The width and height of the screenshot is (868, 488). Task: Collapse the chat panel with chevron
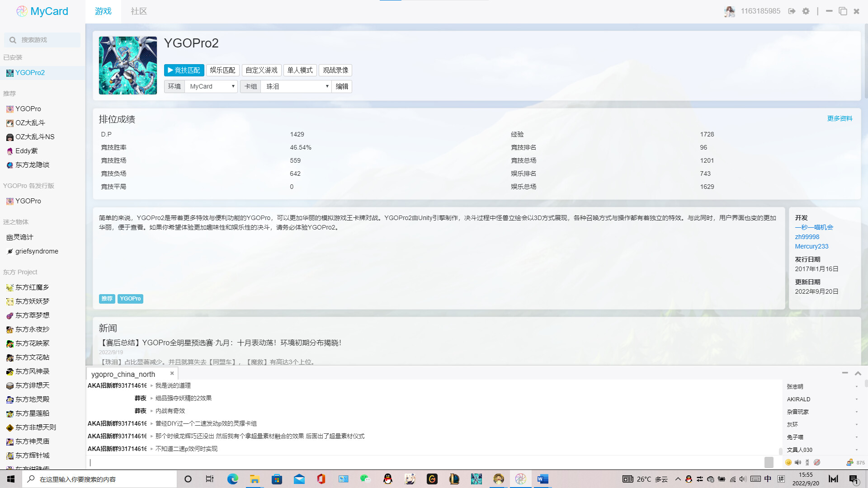[858, 373]
